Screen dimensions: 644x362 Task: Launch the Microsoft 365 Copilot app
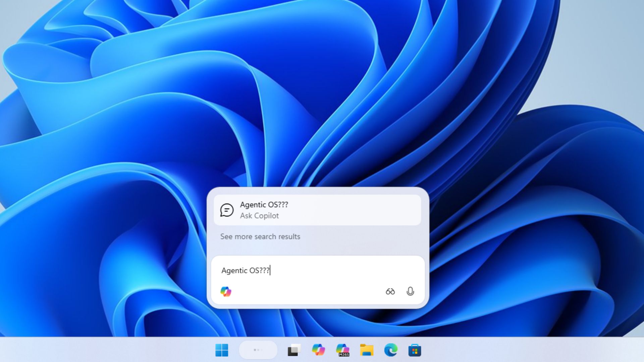point(343,350)
